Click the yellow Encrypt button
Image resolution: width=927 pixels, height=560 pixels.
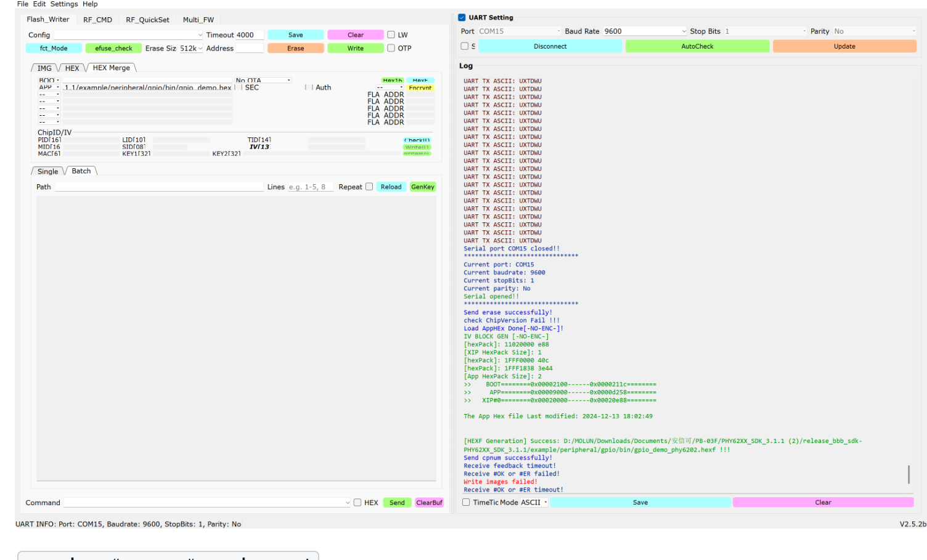pos(420,87)
